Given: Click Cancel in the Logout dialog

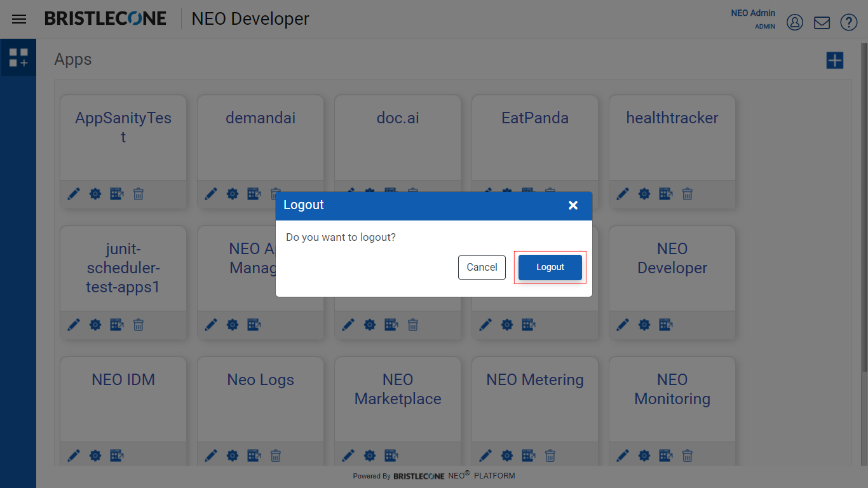Looking at the screenshot, I should [x=482, y=268].
